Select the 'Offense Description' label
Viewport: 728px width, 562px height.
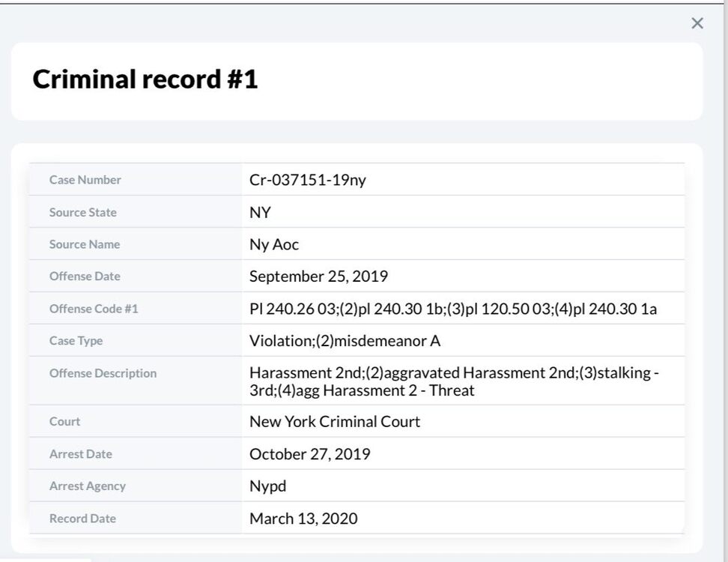coord(103,373)
